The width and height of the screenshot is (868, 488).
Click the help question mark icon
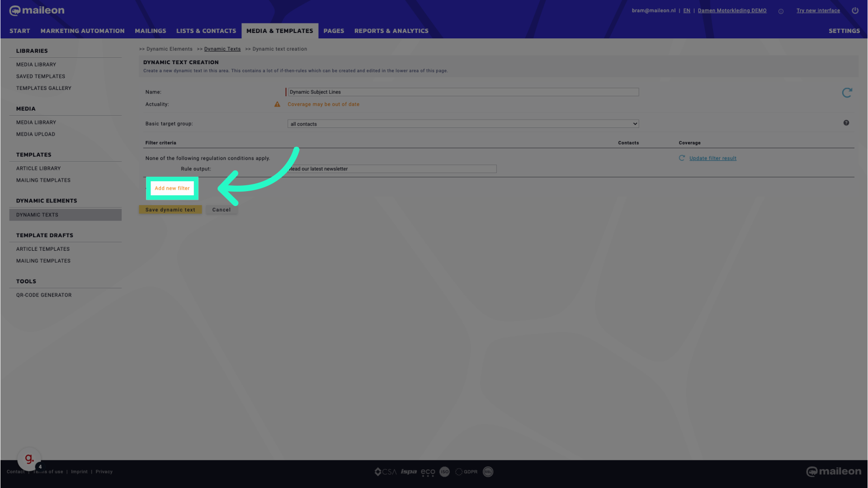click(x=846, y=123)
